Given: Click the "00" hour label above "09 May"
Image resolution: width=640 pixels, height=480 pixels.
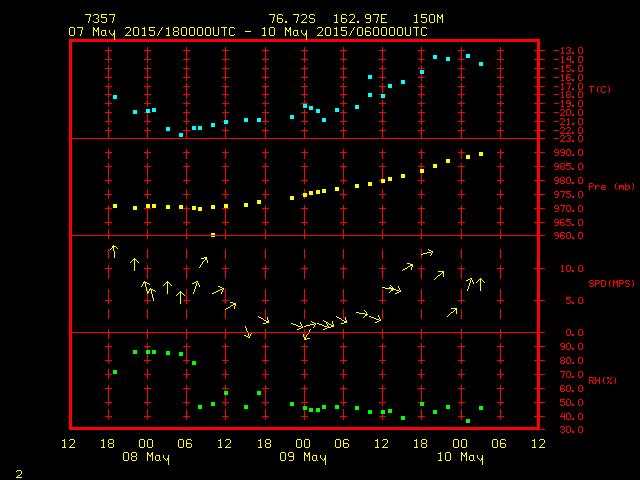Looking at the screenshot, I should (x=303, y=444).
